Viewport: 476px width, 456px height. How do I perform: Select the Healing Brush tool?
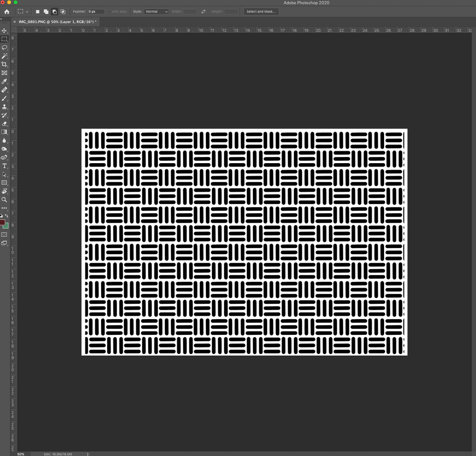(4, 90)
